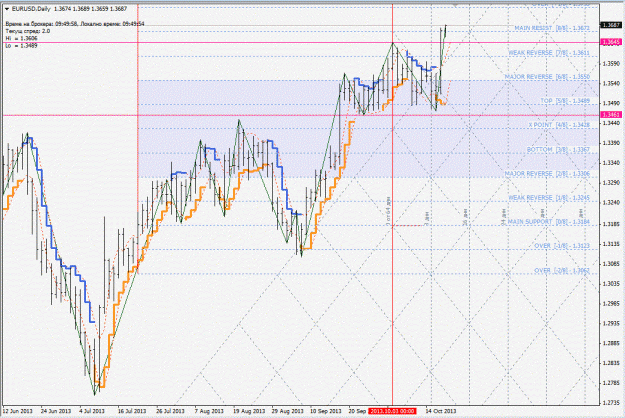Click MAJOR REVERSE [2/8] - 1.3306 label
The width and height of the screenshot is (625, 418).
(x=547, y=174)
